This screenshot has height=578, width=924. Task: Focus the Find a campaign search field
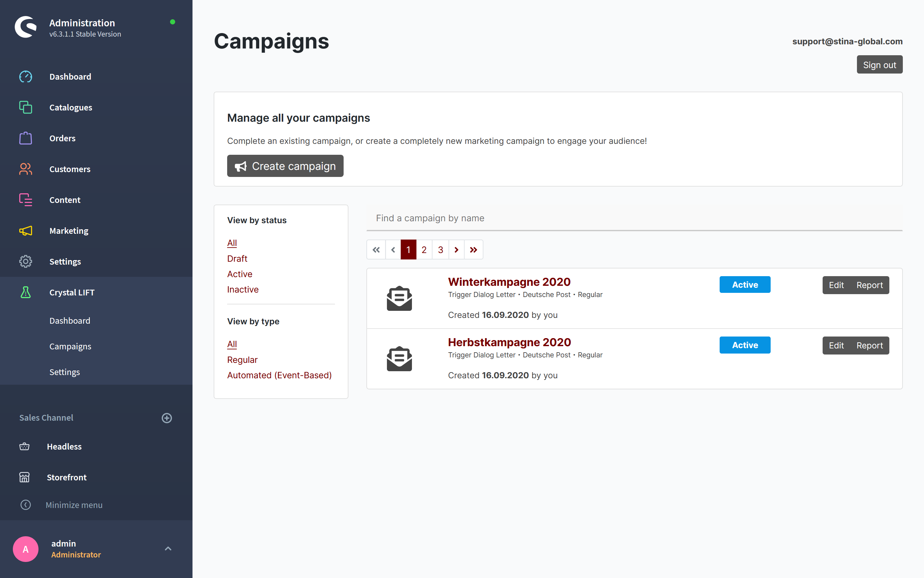[x=634, y=218]
